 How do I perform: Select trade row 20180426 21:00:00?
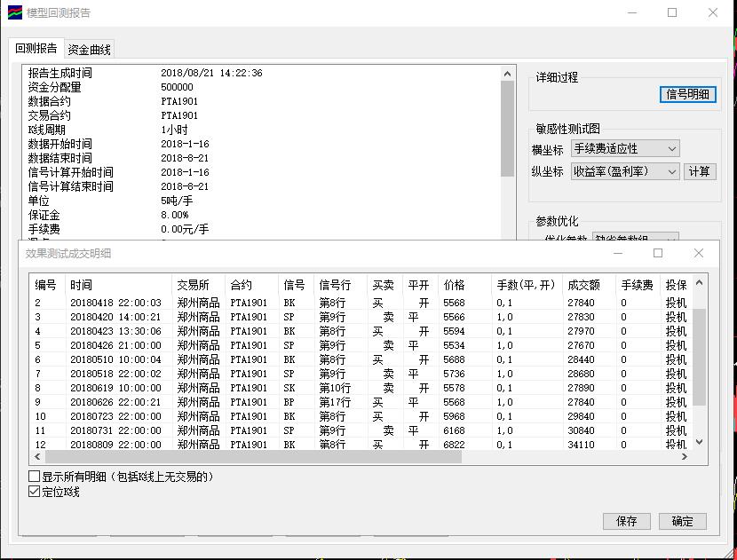click(361, 345)
